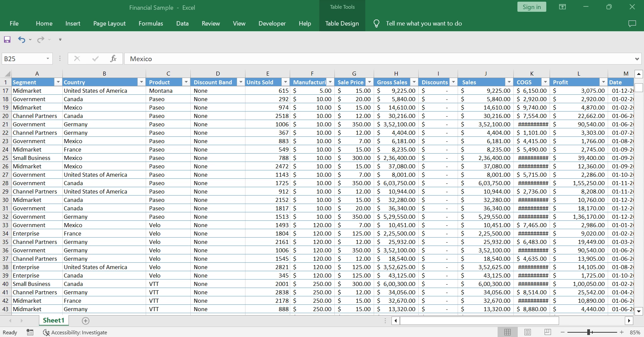Click the Tell me what you want search box
The image size is (644, 337).
pyautogui.click(x=424, y=24)
